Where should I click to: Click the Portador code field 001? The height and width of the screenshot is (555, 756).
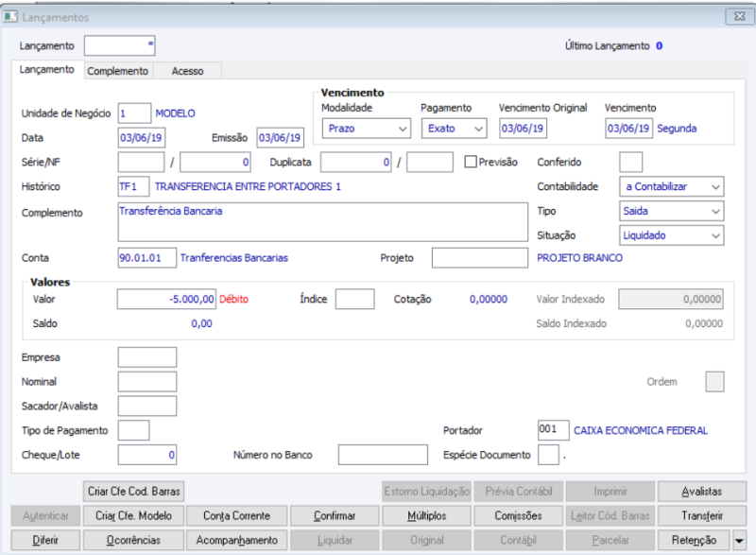point(553,430)
